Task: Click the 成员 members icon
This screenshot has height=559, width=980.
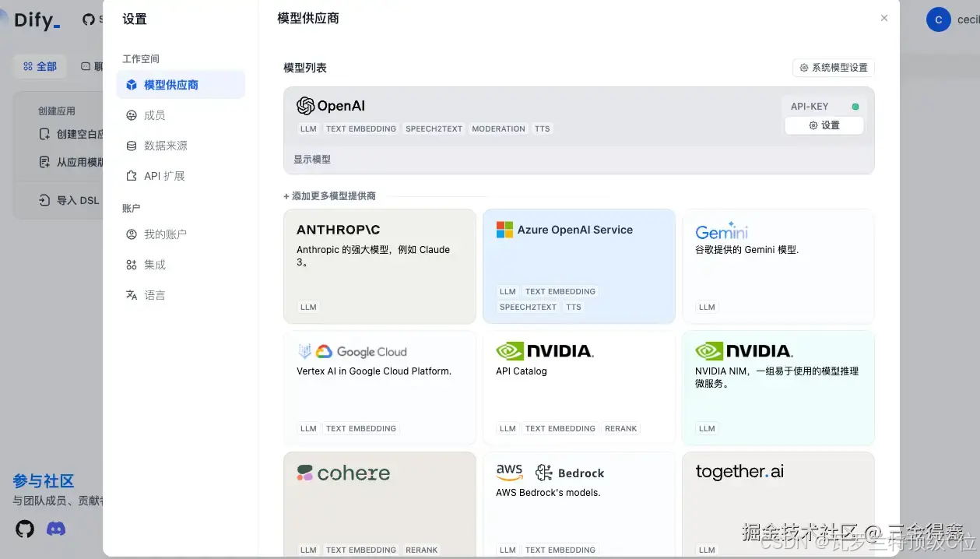Action: pyautogui.click(x=132, y=115)
